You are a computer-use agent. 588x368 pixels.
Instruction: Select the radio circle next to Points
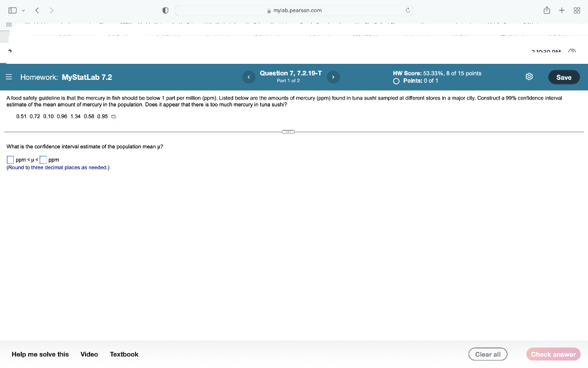pos(396,81)
